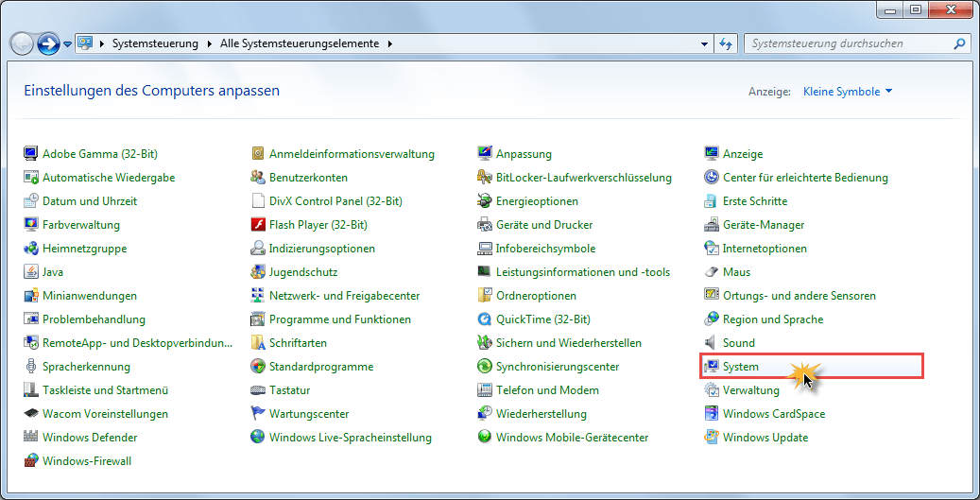The height and width of the screenshot is (500, 980).
Task: Refresh the address bar view
Action: coord(726,43)
